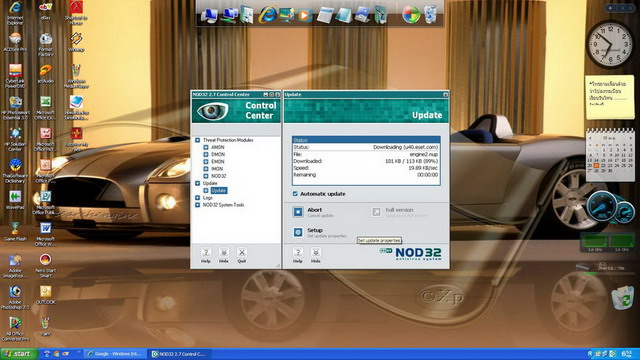The height and width of the screenshot is (360, 640).
Task: Click Hide icon in Control Center window
Action: pos(224,253)
